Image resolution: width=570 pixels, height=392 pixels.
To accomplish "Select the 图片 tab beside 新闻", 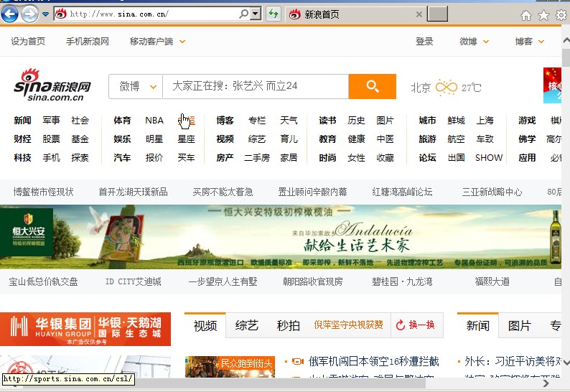I will coord(519,325).
